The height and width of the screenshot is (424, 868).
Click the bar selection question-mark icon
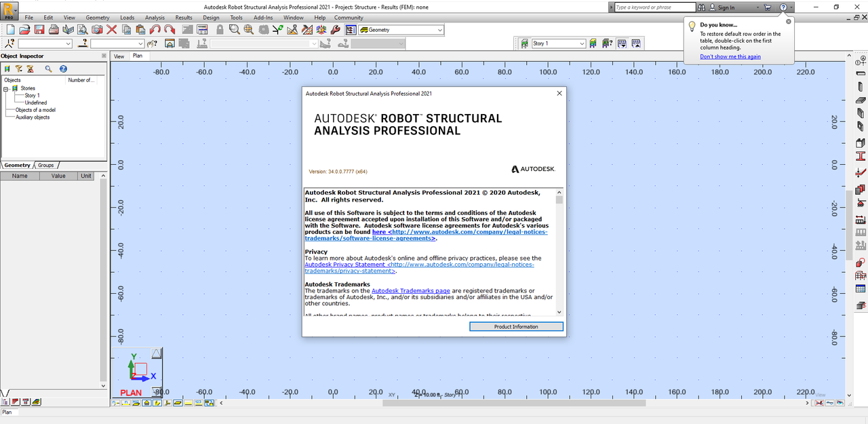coord(83,43)
